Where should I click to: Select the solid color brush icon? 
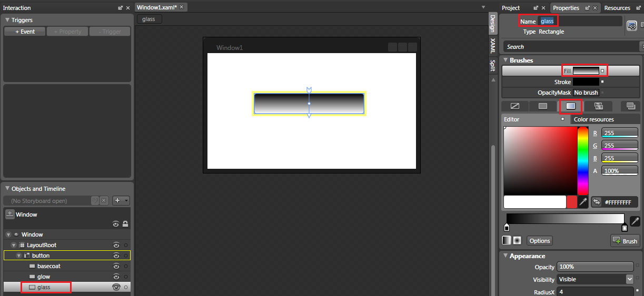point(542,106)
